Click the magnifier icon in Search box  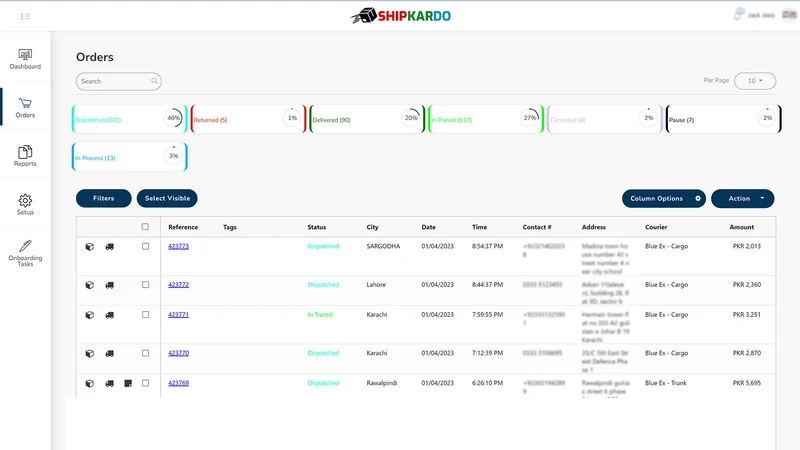tap(154, 81)
